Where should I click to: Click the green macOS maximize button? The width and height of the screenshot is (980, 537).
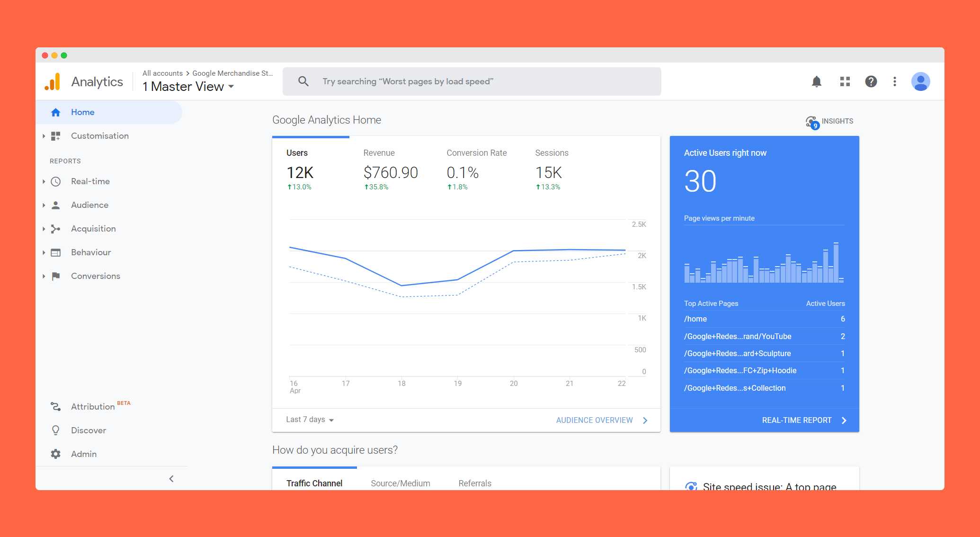64,55
